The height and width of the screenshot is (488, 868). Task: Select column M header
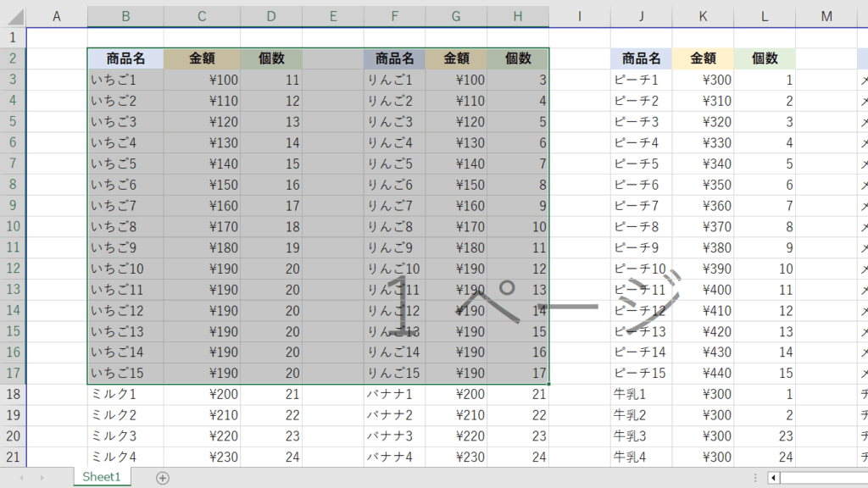tap(826, 17)
